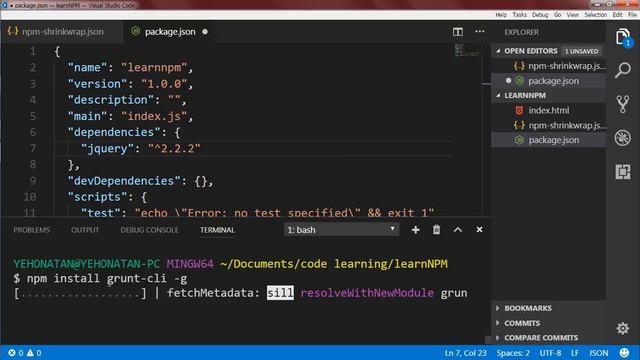Viewport: 640px width, 360px height.
Task: Open the Debug menu
Action: [x=540, y=15]
